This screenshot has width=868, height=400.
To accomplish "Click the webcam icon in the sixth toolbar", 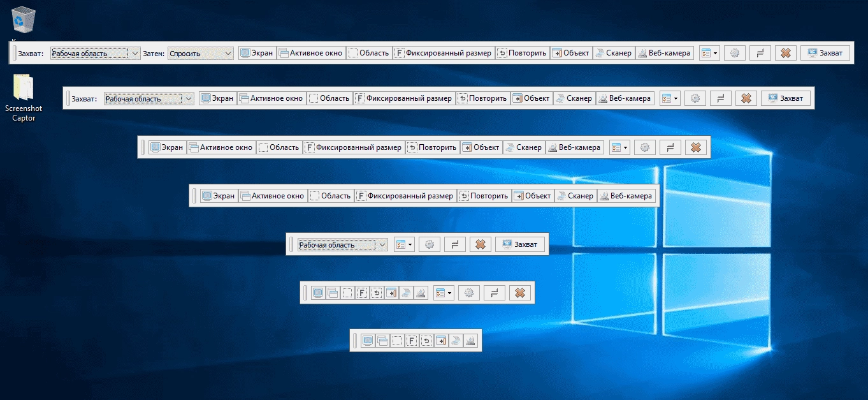I will (421, 293).
